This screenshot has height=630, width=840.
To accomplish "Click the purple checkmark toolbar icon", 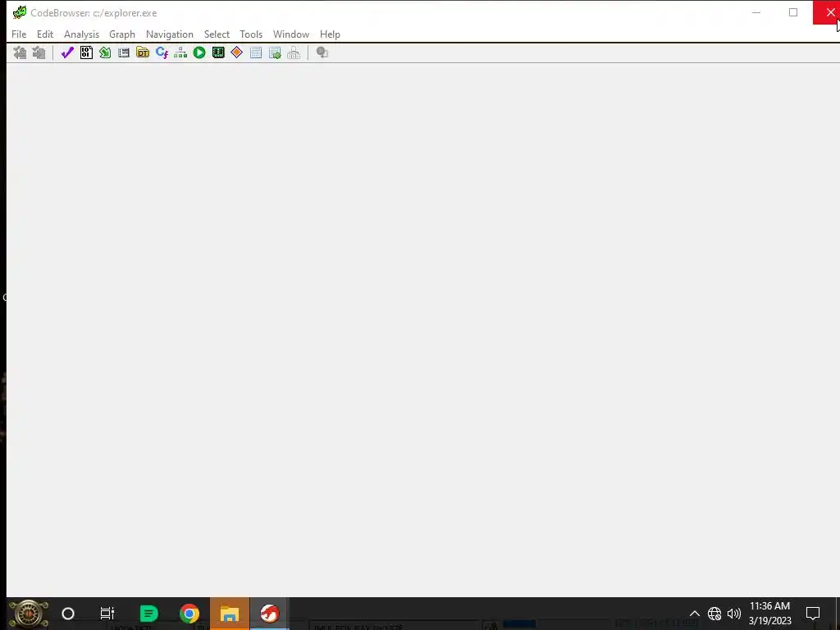I will (x=67, y=52).
